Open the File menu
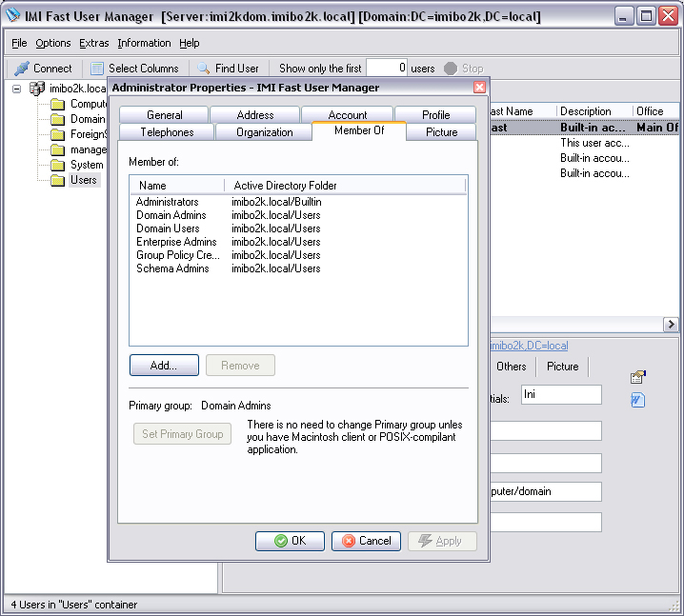This screenshot has height=616, width=684. coord(19,43)
